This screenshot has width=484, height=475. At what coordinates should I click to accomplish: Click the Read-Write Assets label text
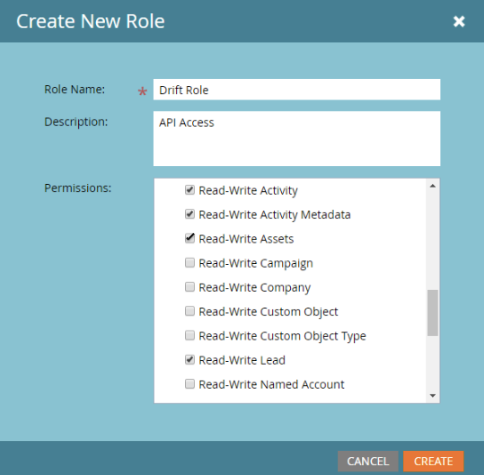coord(246,239)
